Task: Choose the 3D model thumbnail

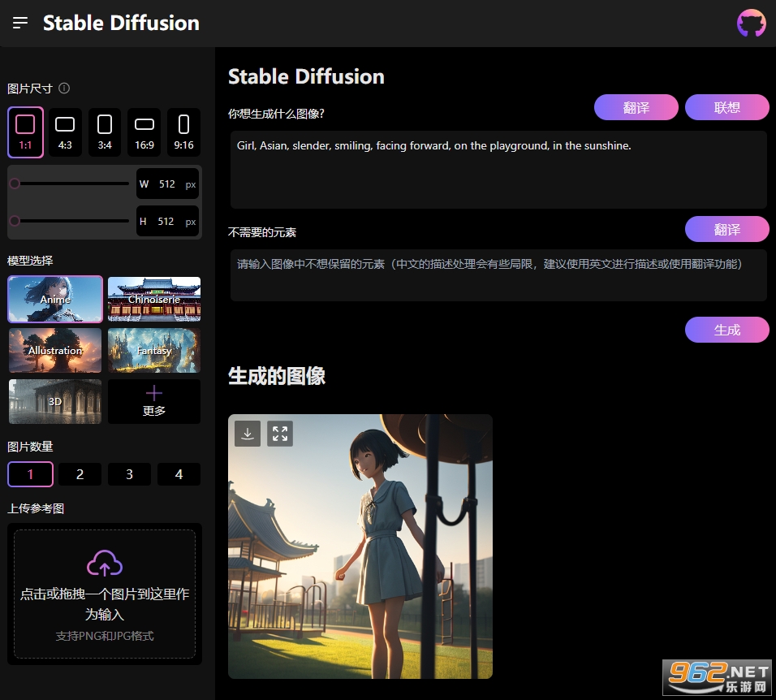Action: tap(55, 401)
